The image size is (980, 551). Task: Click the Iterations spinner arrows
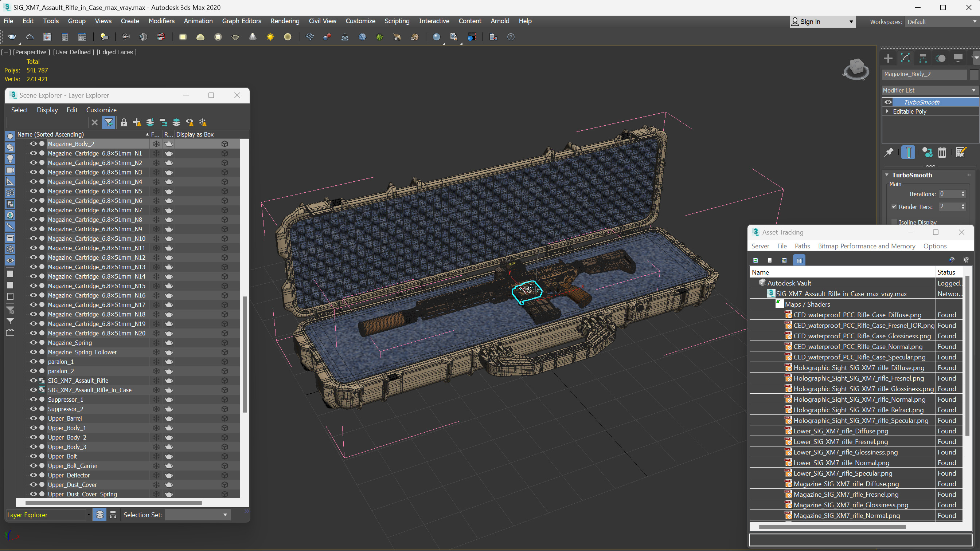pos(963,194)
